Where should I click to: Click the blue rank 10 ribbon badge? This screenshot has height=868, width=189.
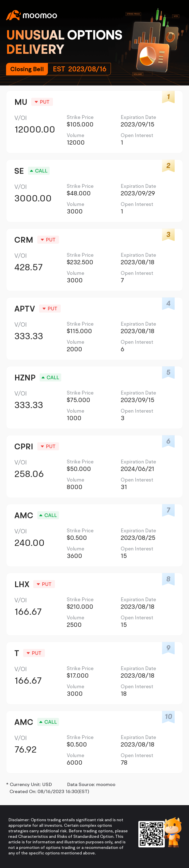(x=168, y=717)
